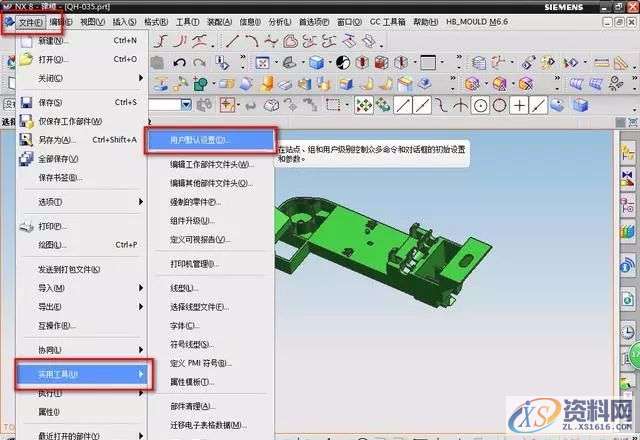Choose 部件清理(A) entry
Image resolution: width=640 pixels, height=440 pixels.
[x=211, y=406]
